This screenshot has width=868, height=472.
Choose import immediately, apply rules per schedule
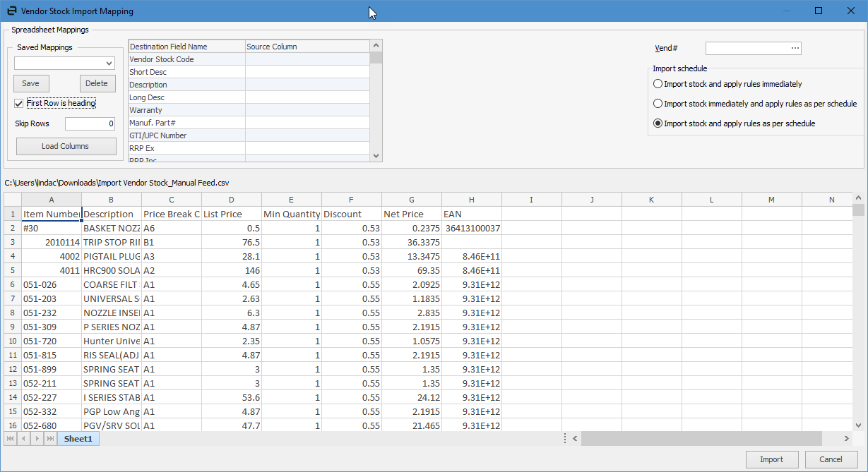pyautogui.click(x=658, y=104)
